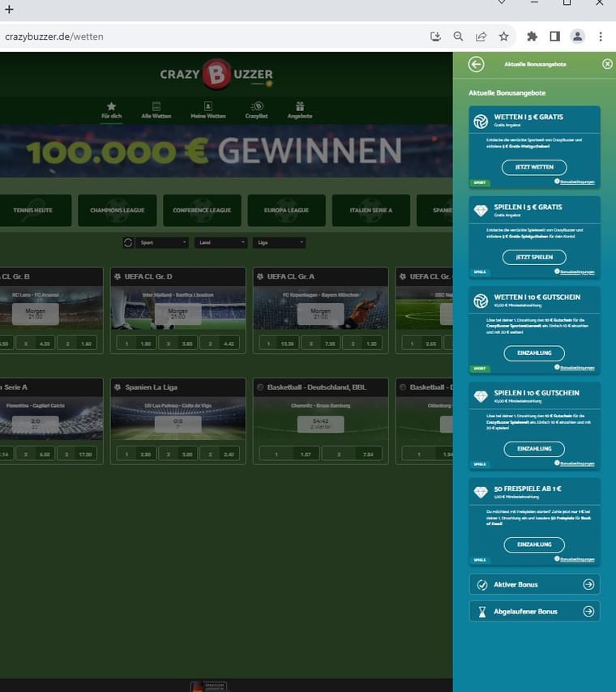The width and height of the screenshot is (616, 692).
Task: Pick away win odds in UEFA CL Gr. D
Action: pos(220,344)
